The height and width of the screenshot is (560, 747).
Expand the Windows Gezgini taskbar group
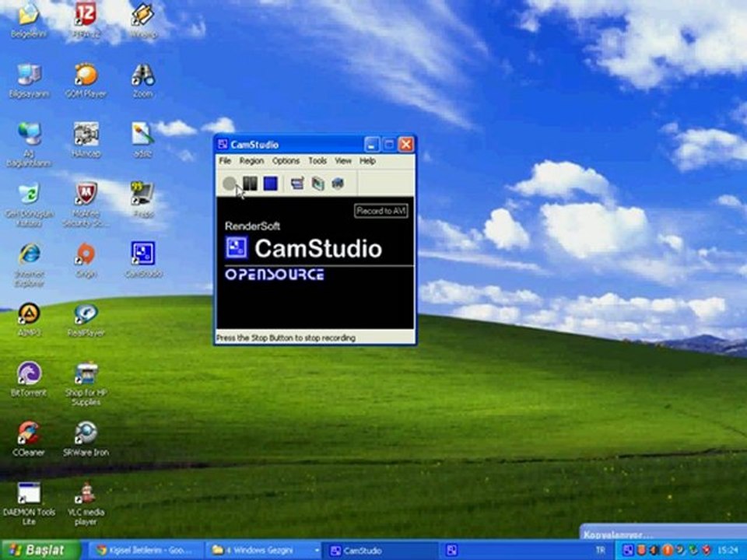(265, 550)
